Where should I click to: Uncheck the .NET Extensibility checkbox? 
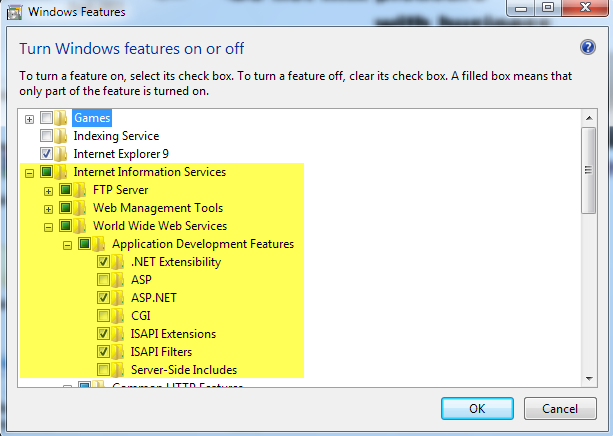coord(104,262)
